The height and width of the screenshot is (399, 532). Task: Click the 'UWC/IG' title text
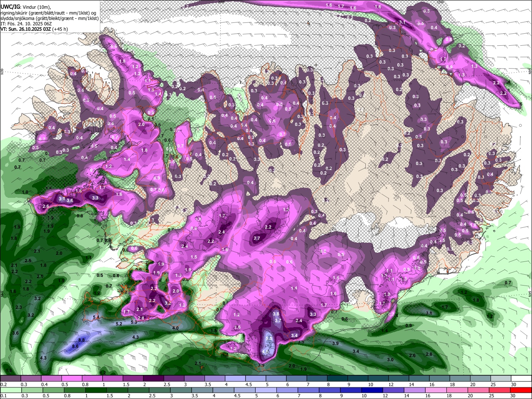(x=10, y=7)
